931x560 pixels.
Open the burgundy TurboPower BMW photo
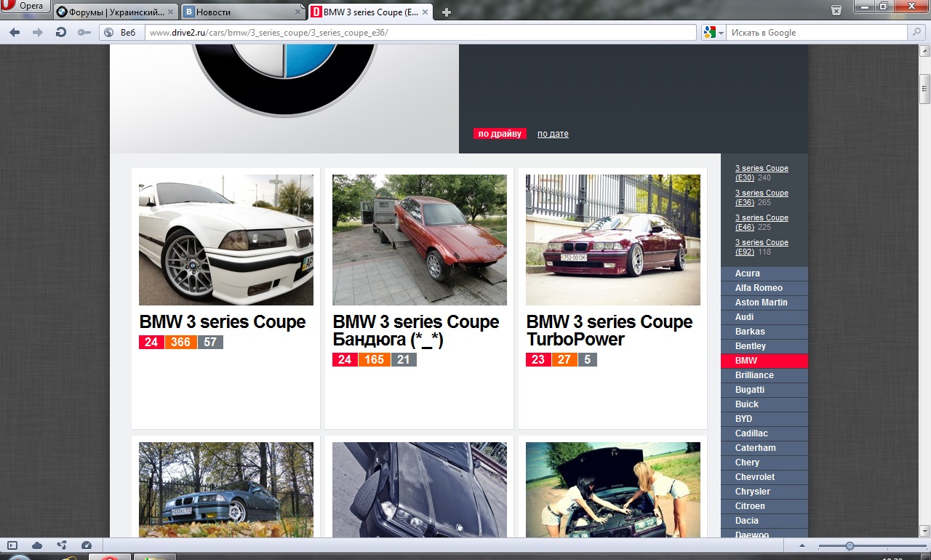(613, 240)
